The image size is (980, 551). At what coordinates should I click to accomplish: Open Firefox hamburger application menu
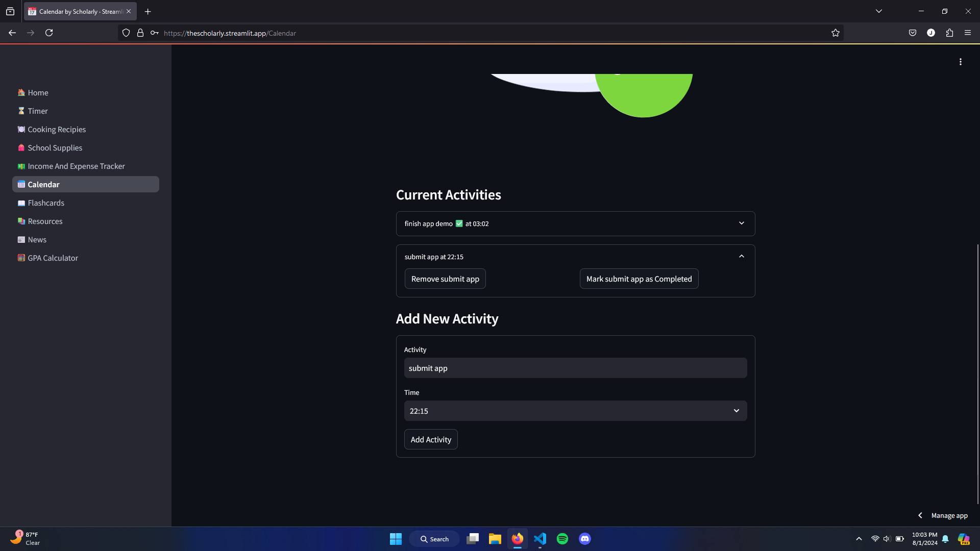(x=968, y=33)
